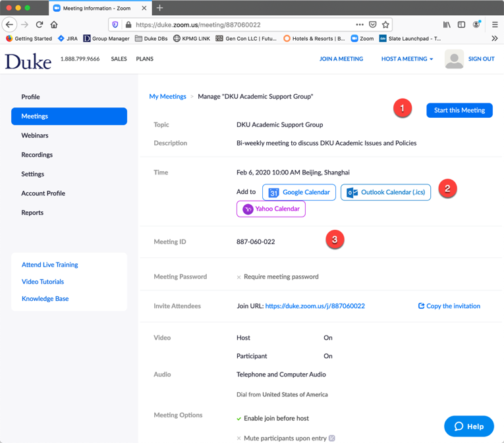
Task: Close the Meeting Information tab
Action: pos(144,8)
